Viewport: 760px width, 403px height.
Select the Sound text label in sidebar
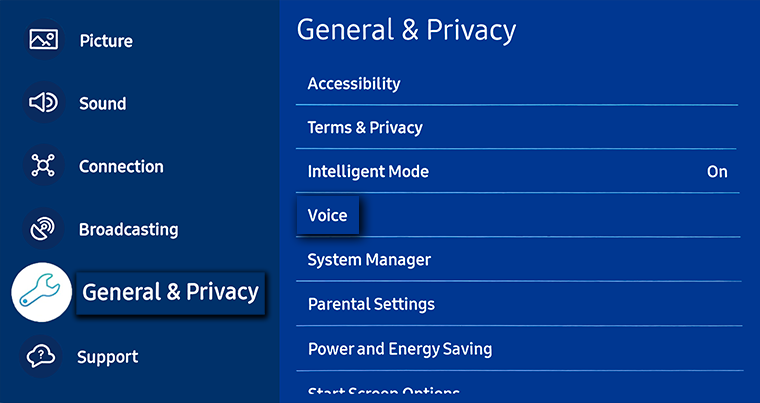(x=102, y=103)
